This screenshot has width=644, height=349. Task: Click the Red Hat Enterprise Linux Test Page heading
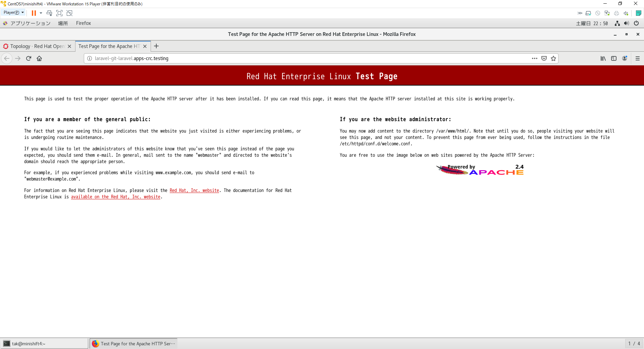322,76
